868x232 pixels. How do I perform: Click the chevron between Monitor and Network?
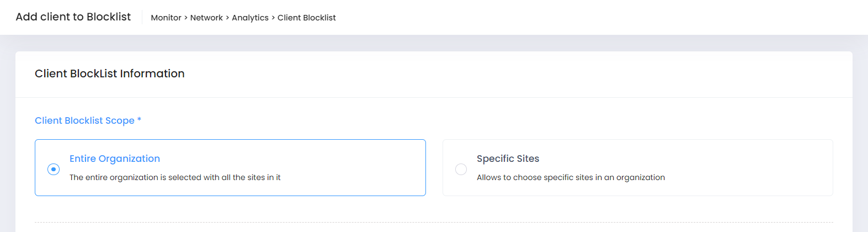pos(186,18)
